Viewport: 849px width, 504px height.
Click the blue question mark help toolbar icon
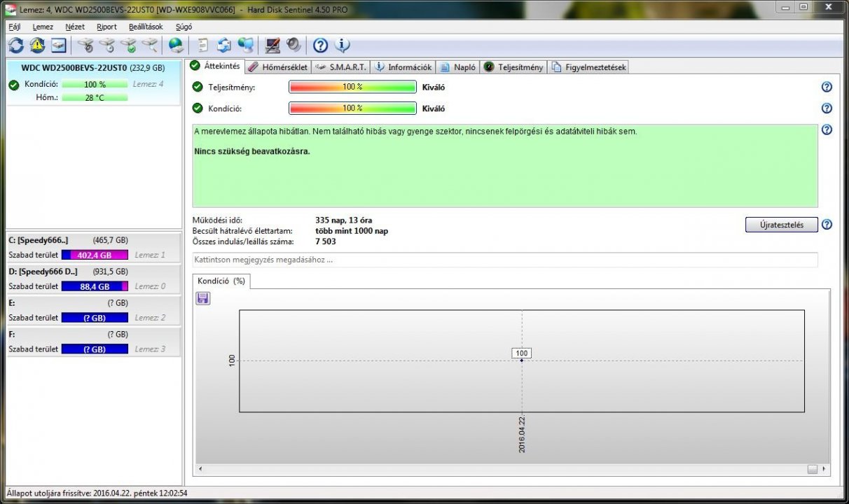(321, 45)
